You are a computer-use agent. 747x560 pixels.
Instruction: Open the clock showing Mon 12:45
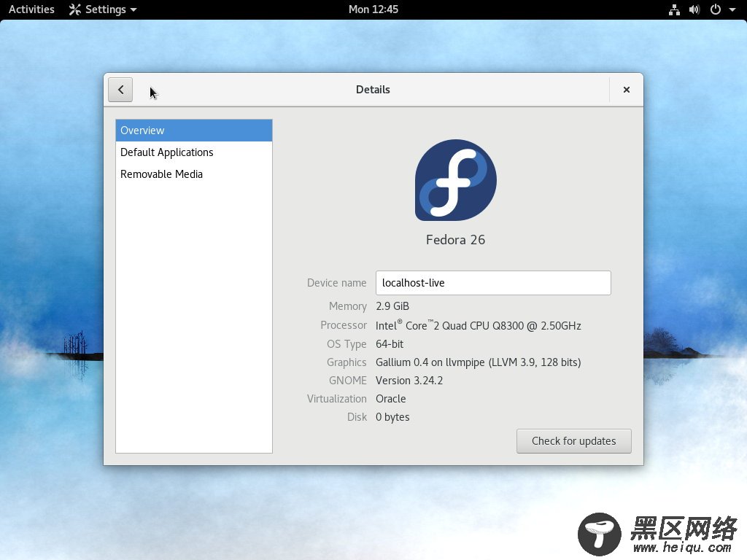point(373,9)
